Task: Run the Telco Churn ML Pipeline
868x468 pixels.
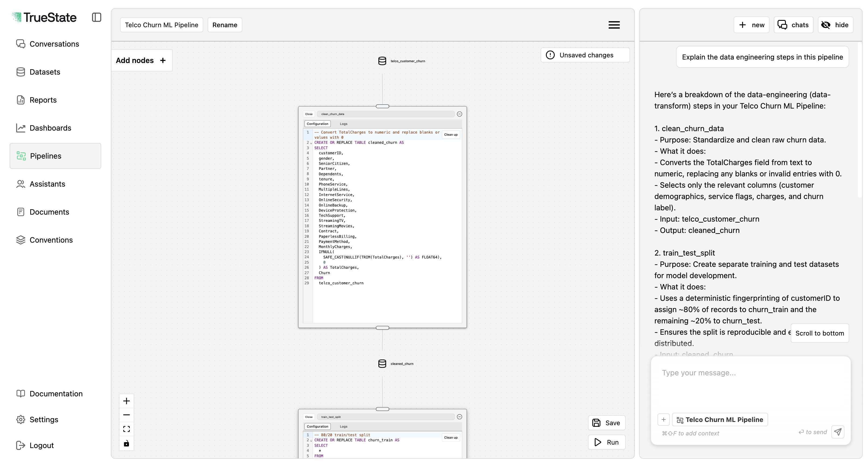Action: click(x=607, y=442)
